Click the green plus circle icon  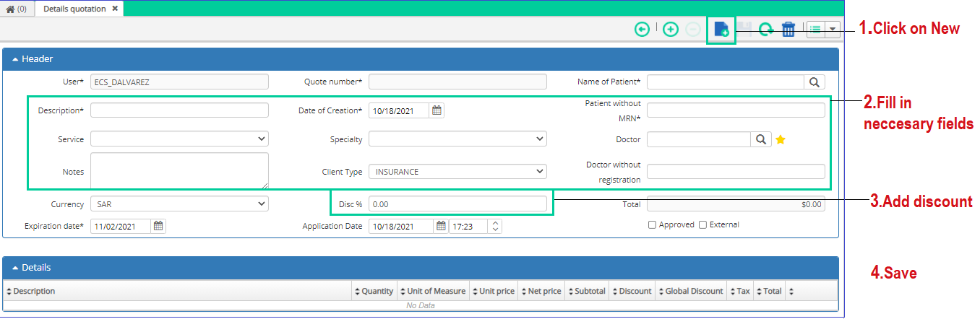[671, 30]
